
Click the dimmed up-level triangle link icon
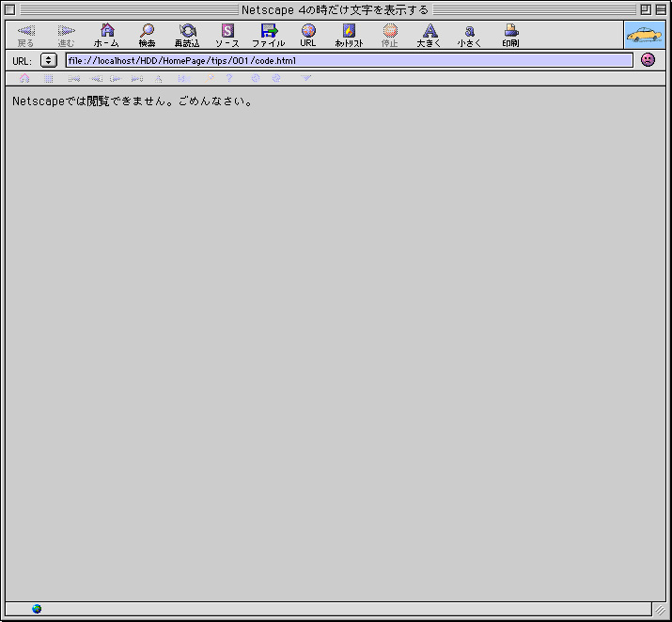click(159, 78)
